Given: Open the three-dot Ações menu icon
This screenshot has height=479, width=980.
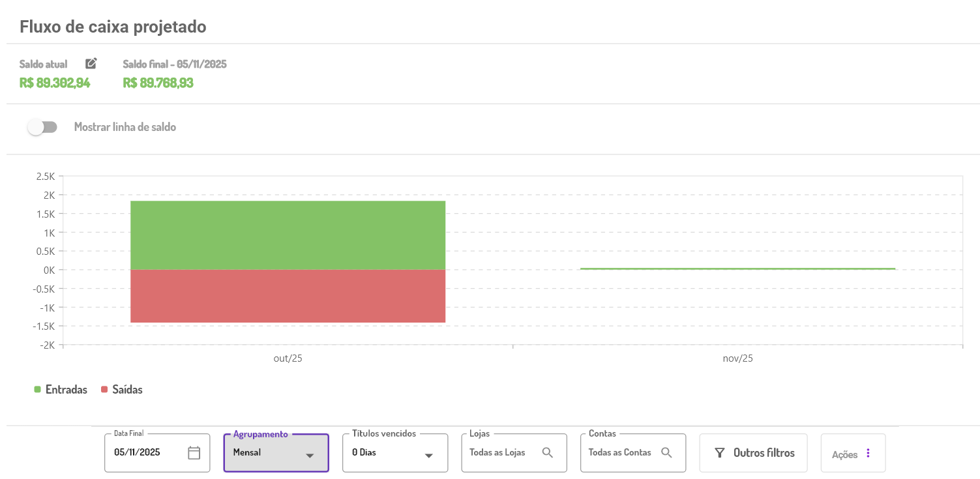Looking at the screenshot, I should [x=868, y=454].
